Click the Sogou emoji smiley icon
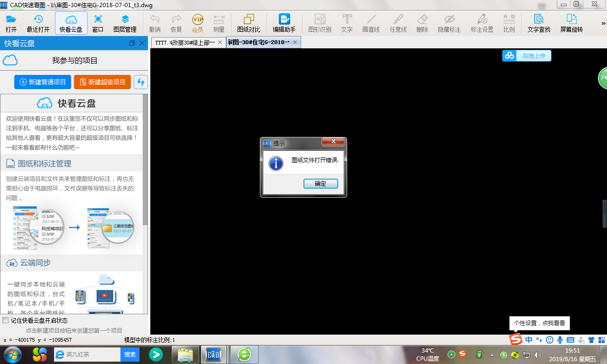This screenshot has width=607, height=364. tap(550, 339)
